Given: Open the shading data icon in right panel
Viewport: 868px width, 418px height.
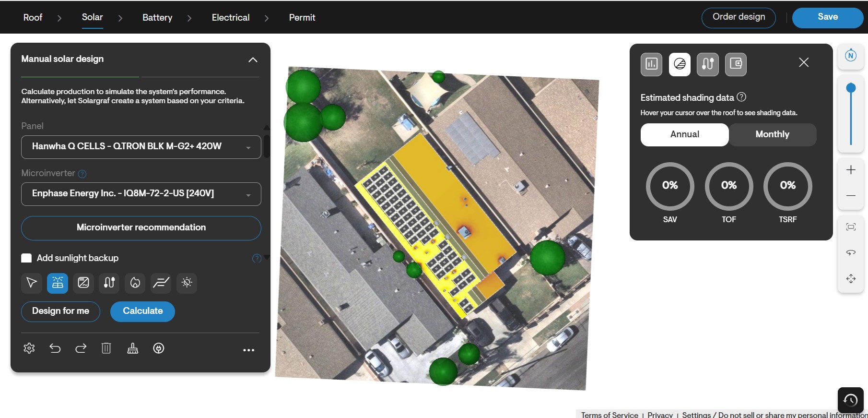Looking at the screenshot, I should click(x=680, y=64).
